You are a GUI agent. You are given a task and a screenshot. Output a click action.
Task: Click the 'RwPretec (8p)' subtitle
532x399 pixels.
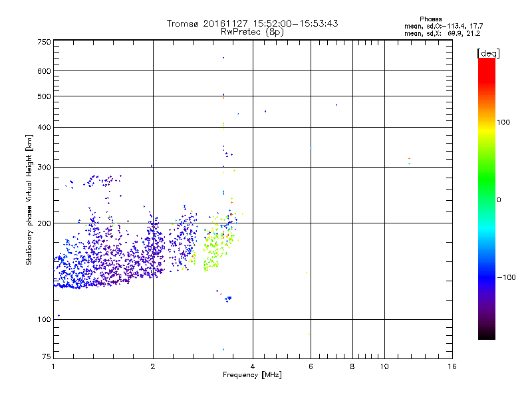(x=252, y=32)
